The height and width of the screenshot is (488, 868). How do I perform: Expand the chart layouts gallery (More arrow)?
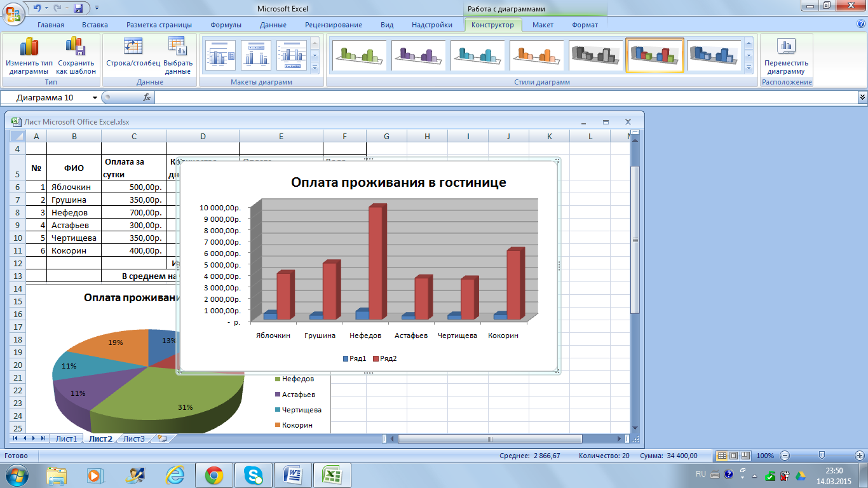pos(315,66)
